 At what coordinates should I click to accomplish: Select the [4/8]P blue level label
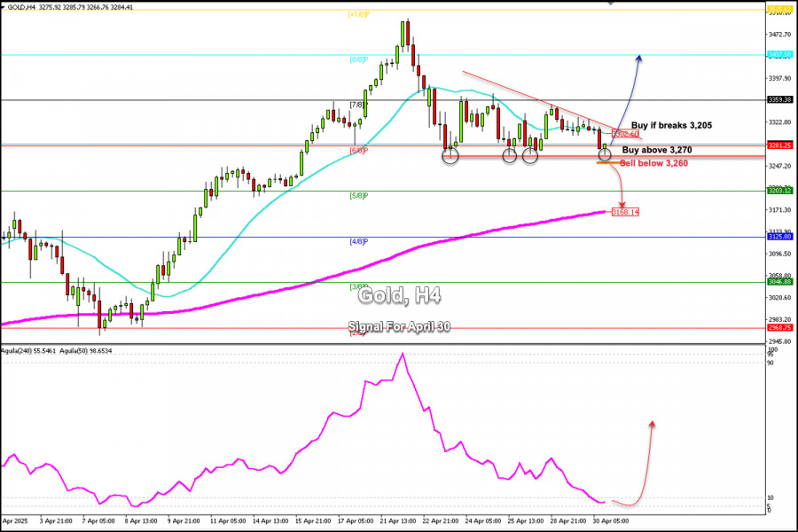pyautogui.click(x=359, y=241)
